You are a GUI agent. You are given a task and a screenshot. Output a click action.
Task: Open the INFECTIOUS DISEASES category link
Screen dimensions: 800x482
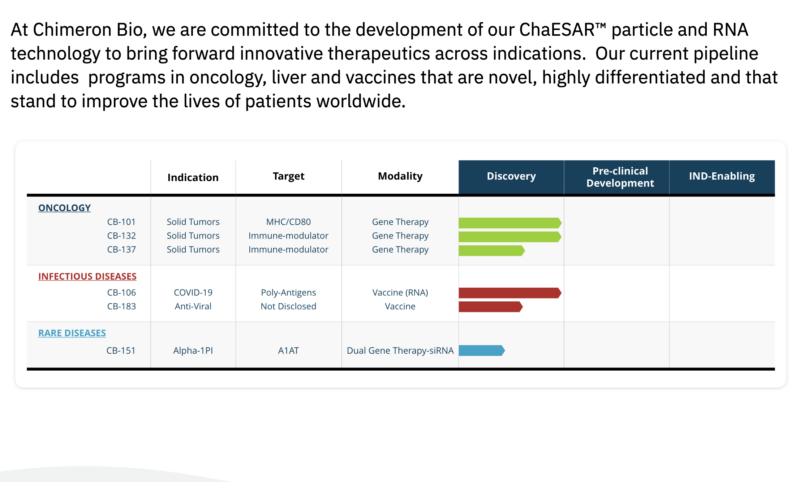point(87,276)
